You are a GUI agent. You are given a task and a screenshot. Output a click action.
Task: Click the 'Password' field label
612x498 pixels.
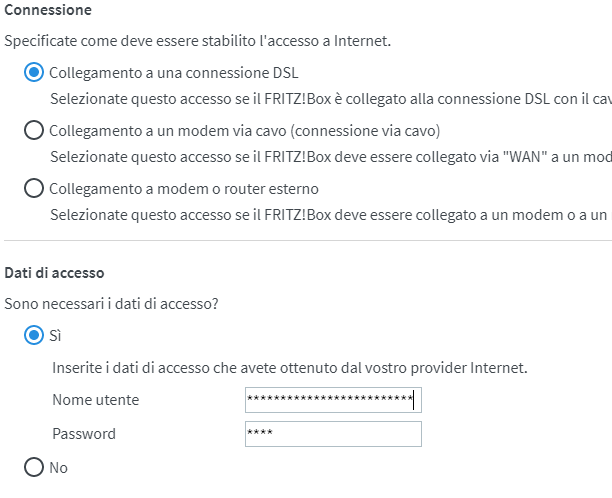tap(84, 434)
